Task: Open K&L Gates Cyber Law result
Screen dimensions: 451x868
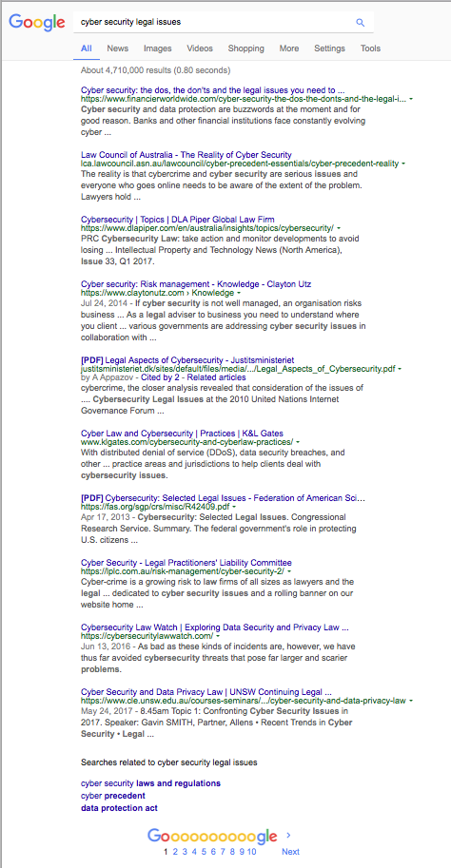Action: pyautogui.click(x=183, y=433)
